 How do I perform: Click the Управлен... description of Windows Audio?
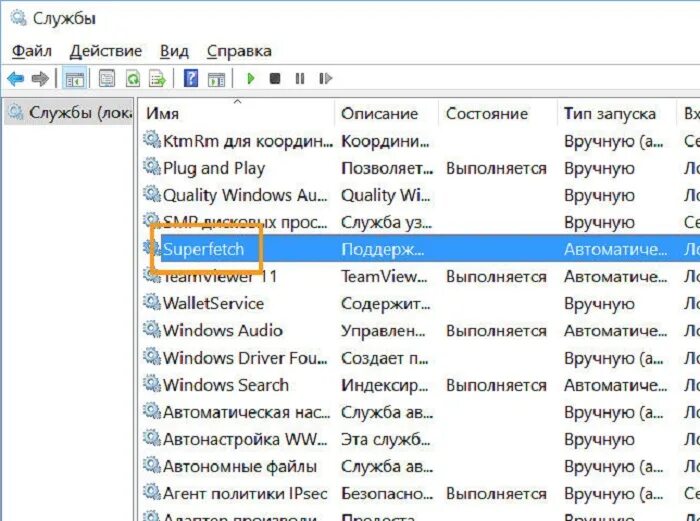click(383, 331)
